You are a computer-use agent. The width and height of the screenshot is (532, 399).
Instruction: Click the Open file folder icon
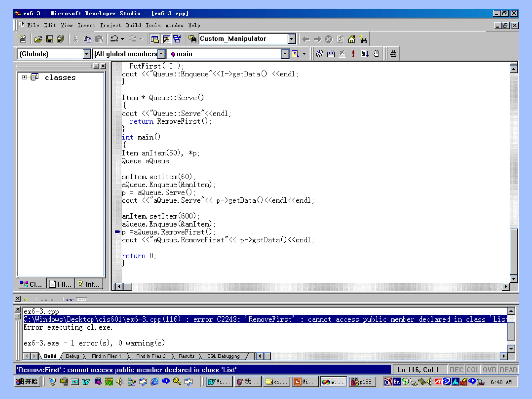[38, 39]
